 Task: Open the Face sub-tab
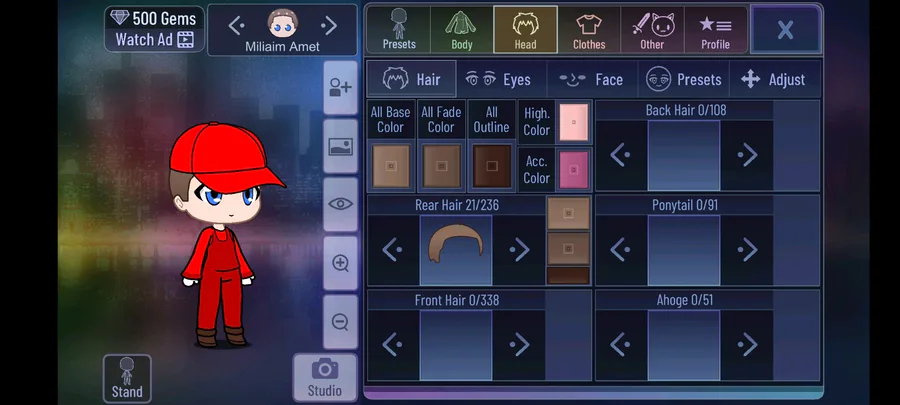coord(592,79)
